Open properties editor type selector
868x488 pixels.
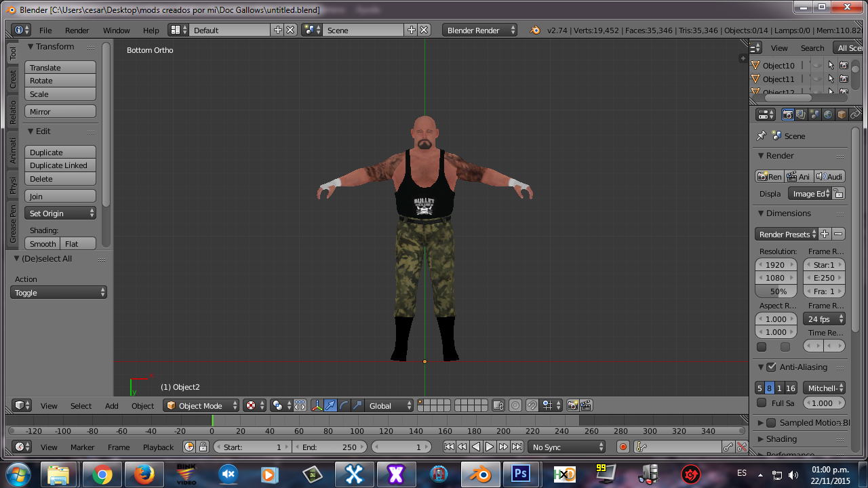coord(766,115)
